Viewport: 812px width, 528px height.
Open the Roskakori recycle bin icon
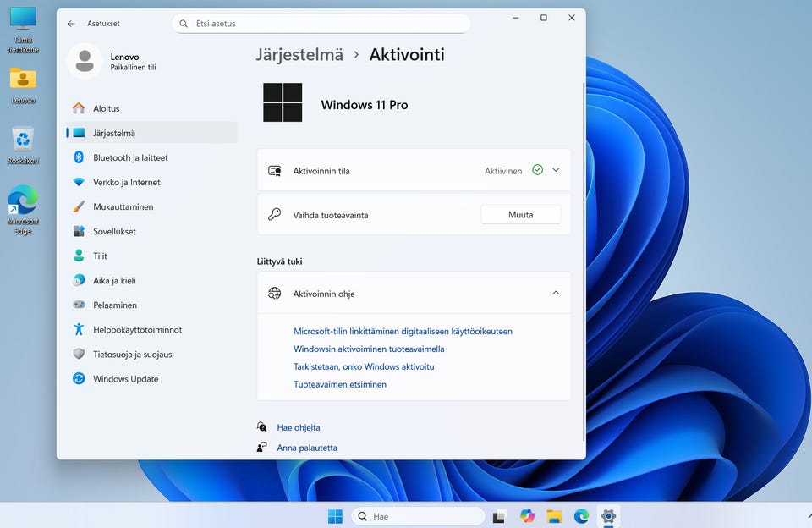(x=23, y=140)
